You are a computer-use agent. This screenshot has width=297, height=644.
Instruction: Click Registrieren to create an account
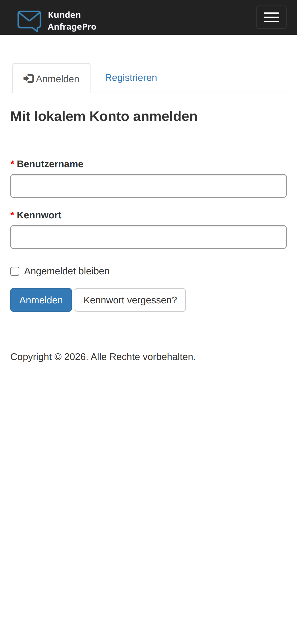(131, 78)
